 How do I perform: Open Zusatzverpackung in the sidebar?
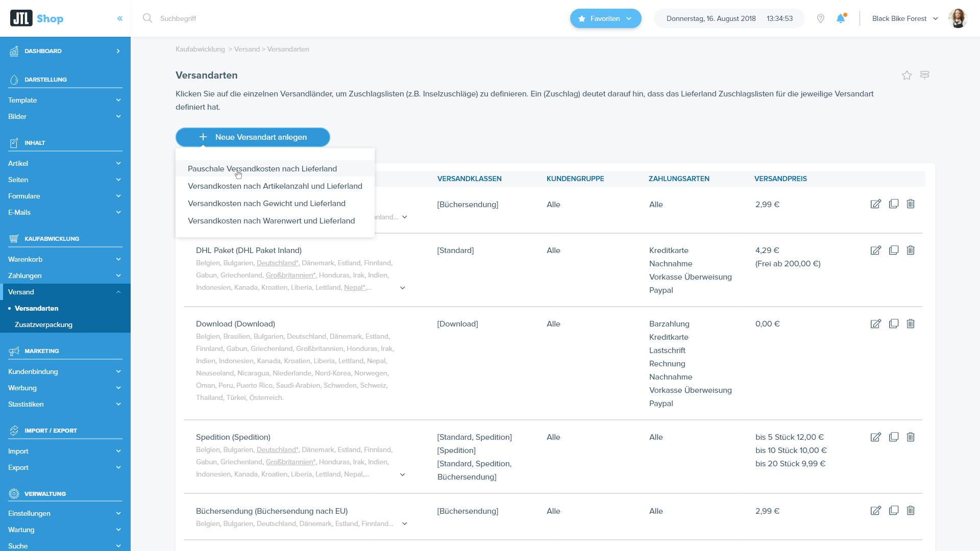pos(43,324)
